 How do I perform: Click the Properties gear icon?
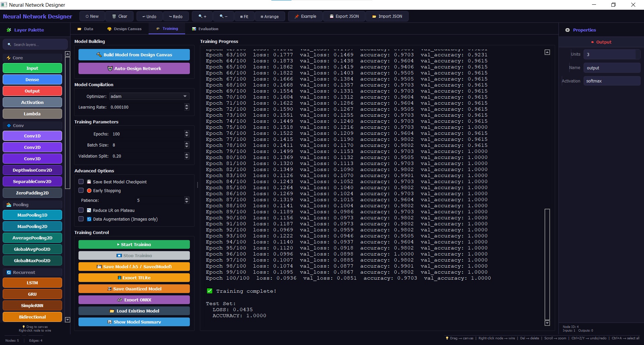[x=568, y=30]
